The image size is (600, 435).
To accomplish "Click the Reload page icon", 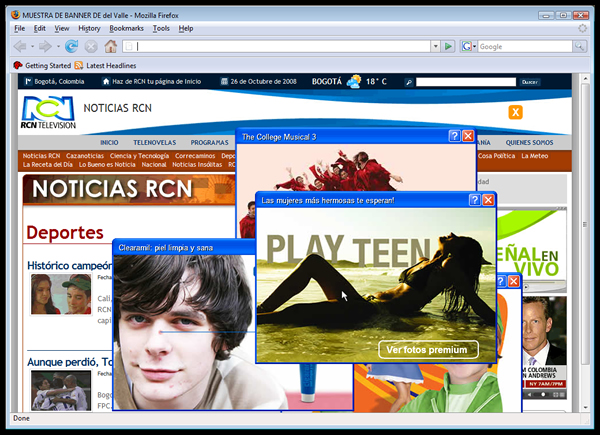I will point(72,46).
